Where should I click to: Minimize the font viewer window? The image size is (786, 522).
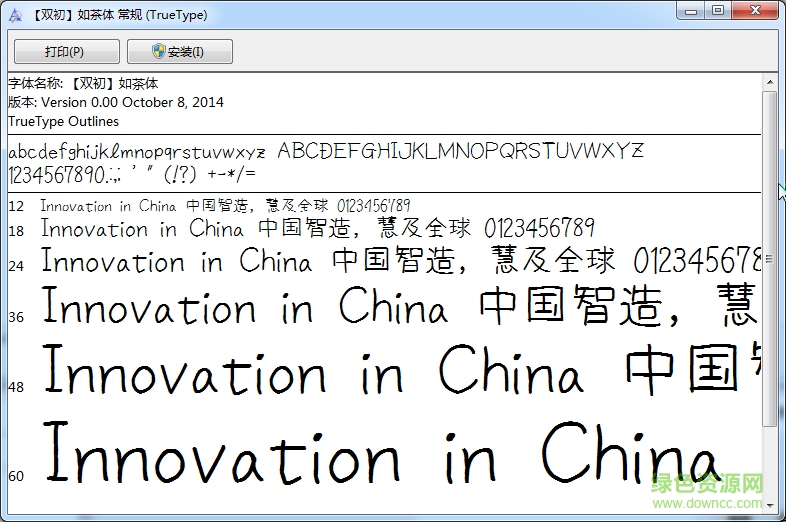(690, 10)
